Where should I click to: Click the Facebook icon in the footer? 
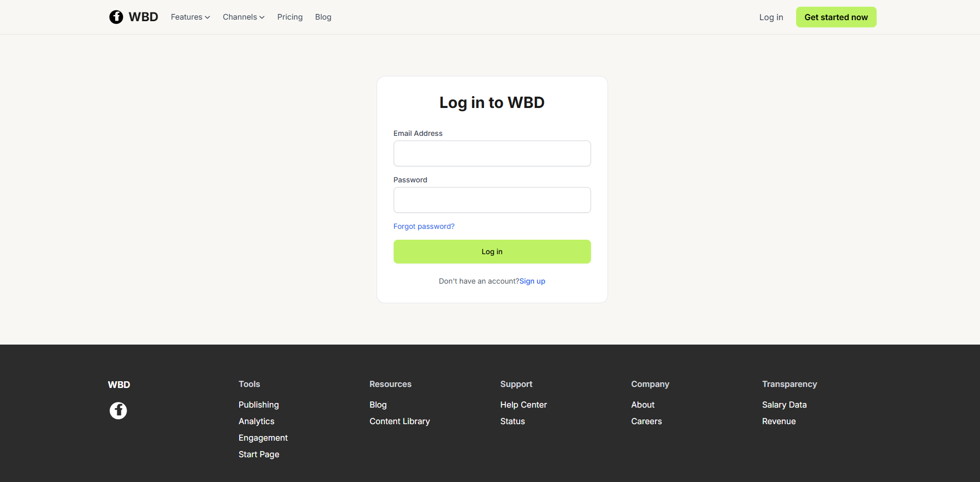(x=118, y=410)
